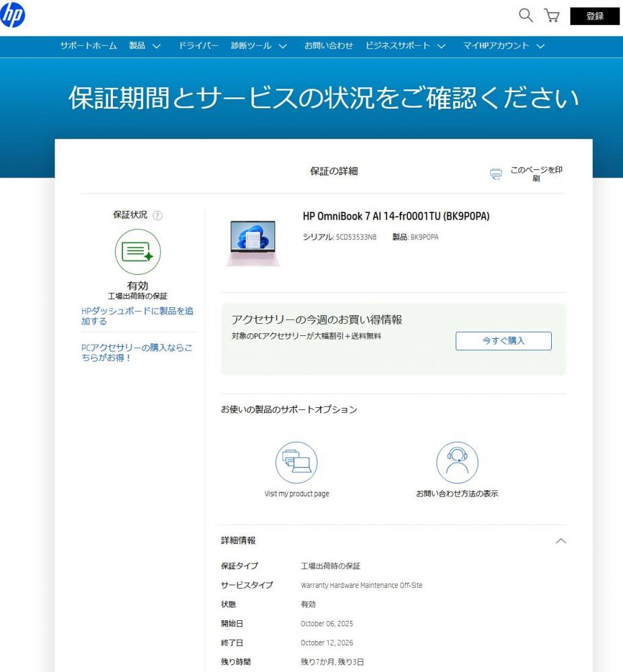The image size is (623, 672).
Task: Click お使いの製品のサポートオプション heading
Action: pos(289,409)
